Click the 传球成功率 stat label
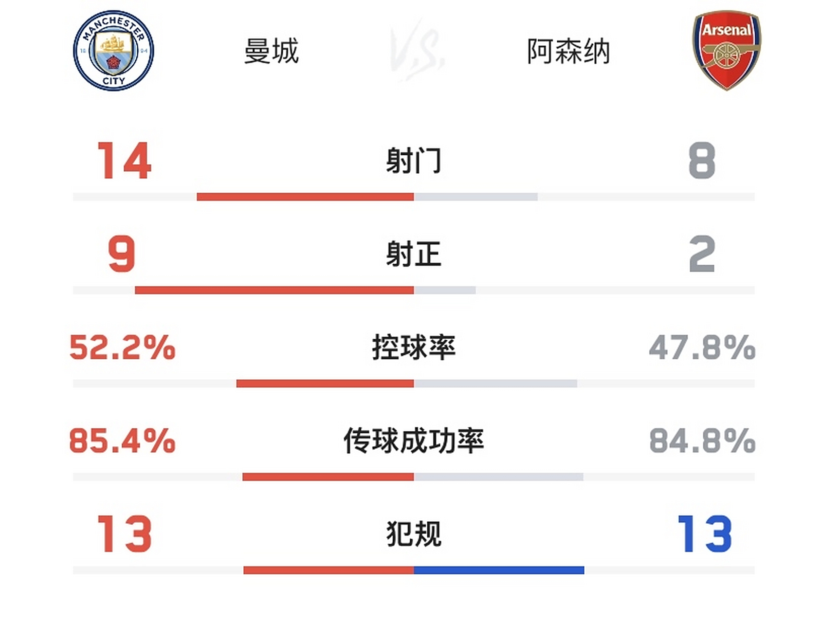Screen dimensions: 840x623 414,441
